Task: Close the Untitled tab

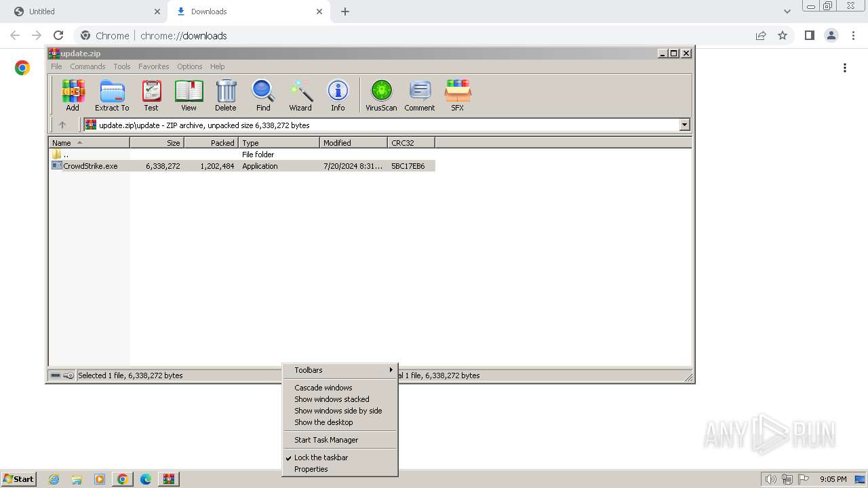Action: point(157,12)
